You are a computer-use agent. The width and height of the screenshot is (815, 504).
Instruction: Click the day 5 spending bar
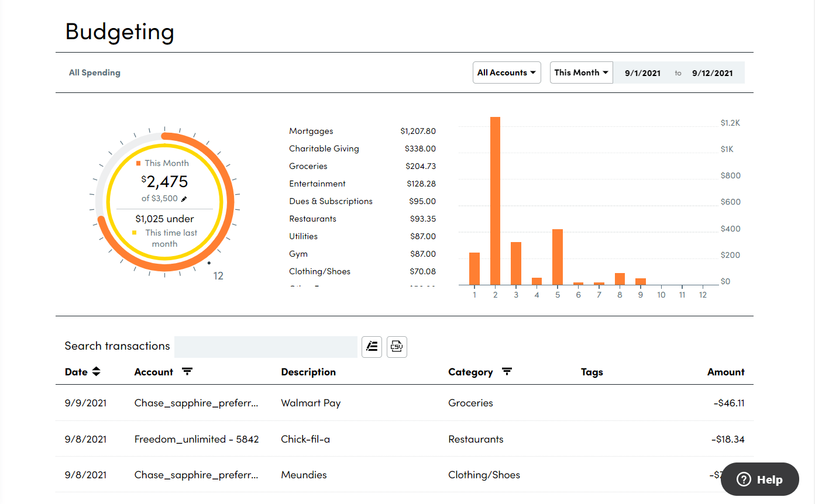point(558,257)
